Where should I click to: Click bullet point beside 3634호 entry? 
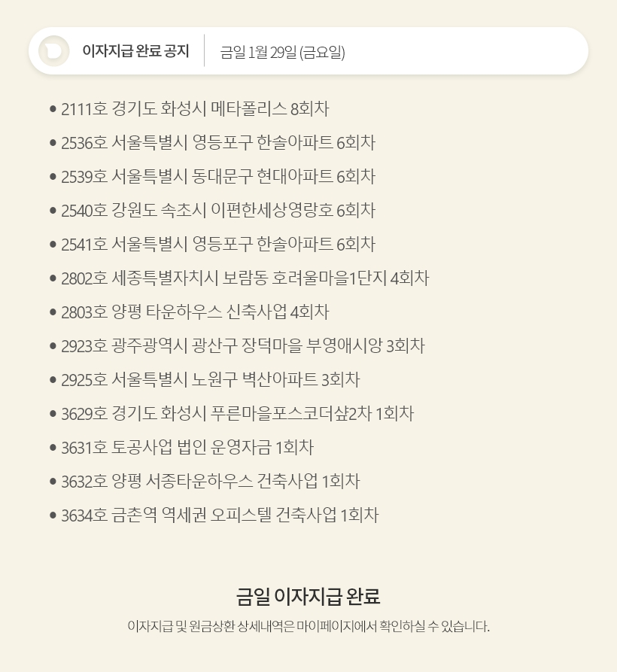click(x=53, y=515)
